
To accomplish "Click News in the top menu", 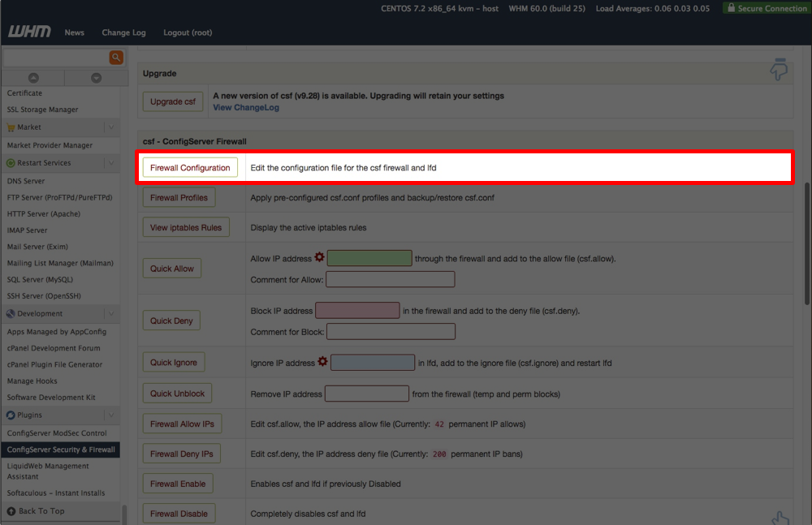I will click(x=74, y=32).
